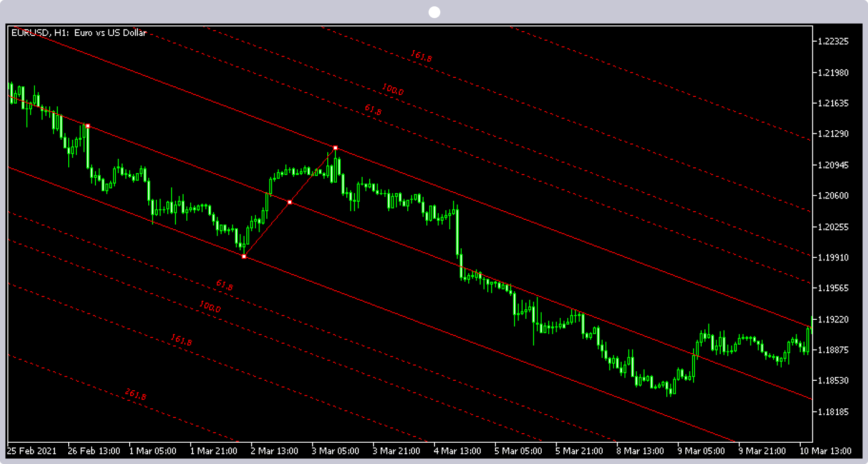Image resolution: width=868 pixels, height=464 pixels.
Task: Click price label 1.18530 on price scale
Action: point(833,381)
